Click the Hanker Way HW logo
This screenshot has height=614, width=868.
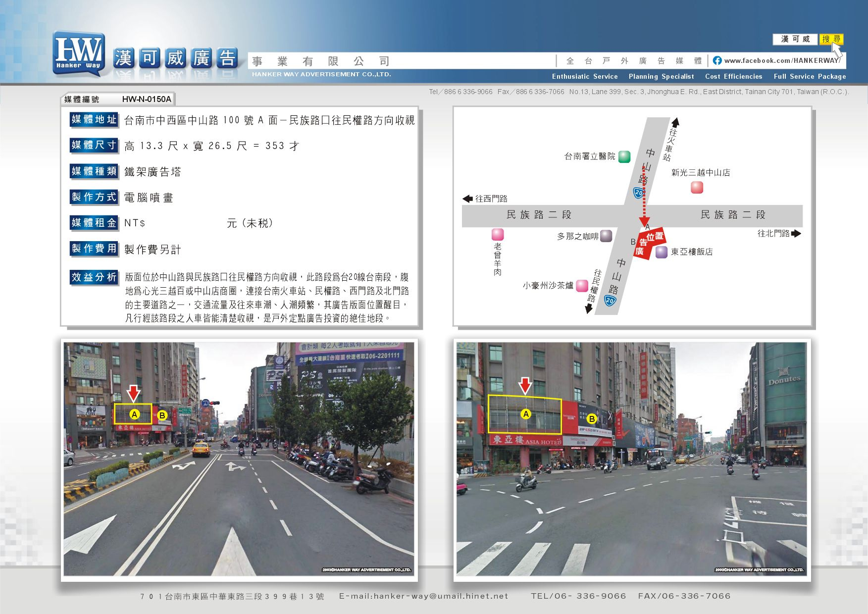point(79,54)
